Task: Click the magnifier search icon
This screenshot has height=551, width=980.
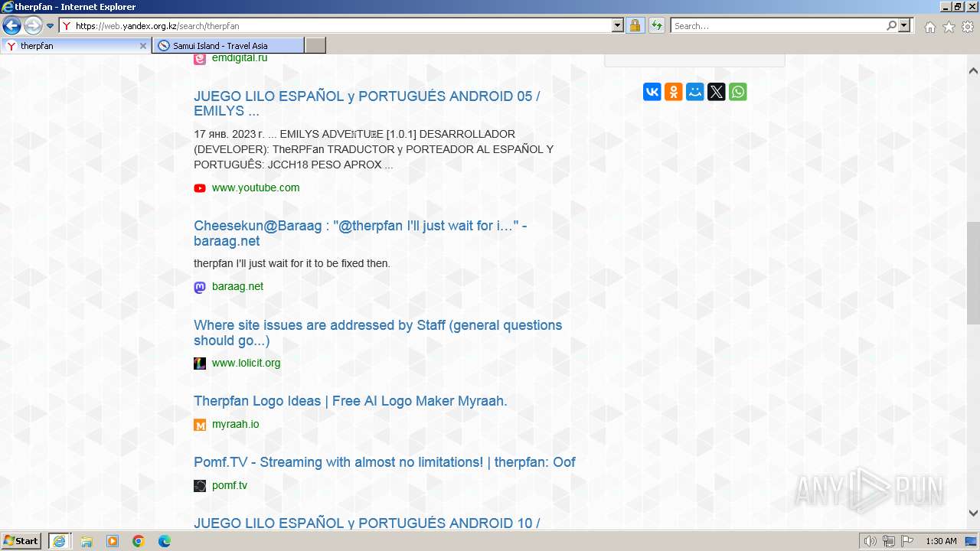Action: (891, 26)
